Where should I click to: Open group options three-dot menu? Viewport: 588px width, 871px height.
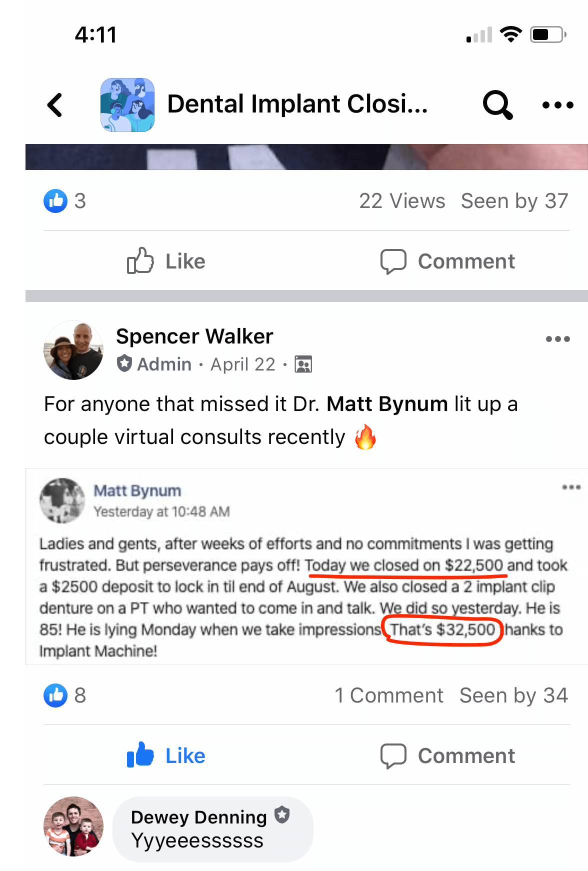(557, 105)
